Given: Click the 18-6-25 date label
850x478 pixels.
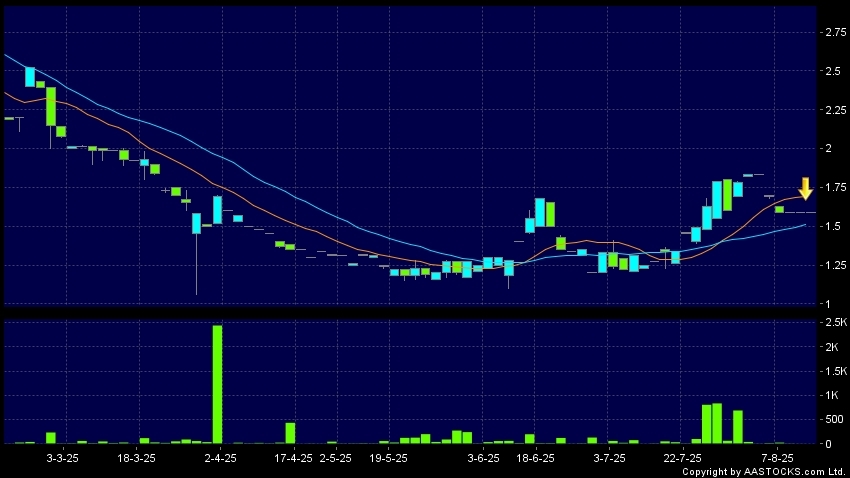Looking at the screenshot, I should tap(535, 458).
